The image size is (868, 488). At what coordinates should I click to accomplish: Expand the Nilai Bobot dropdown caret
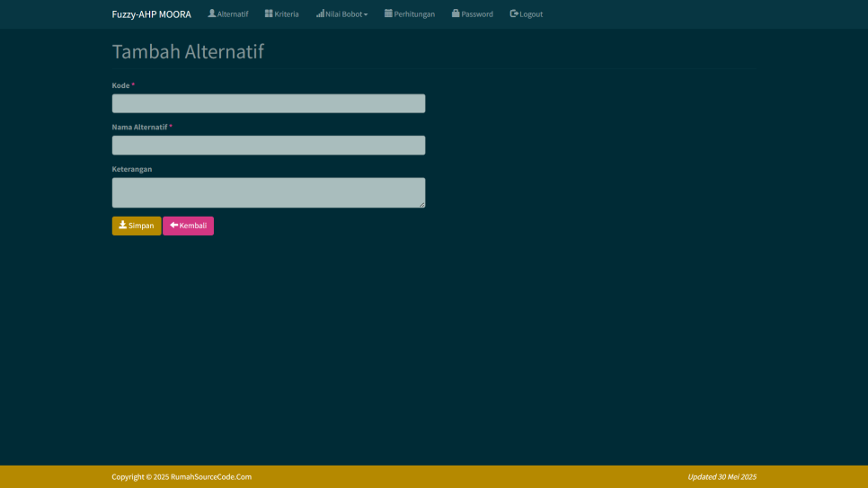coord(366,14)
